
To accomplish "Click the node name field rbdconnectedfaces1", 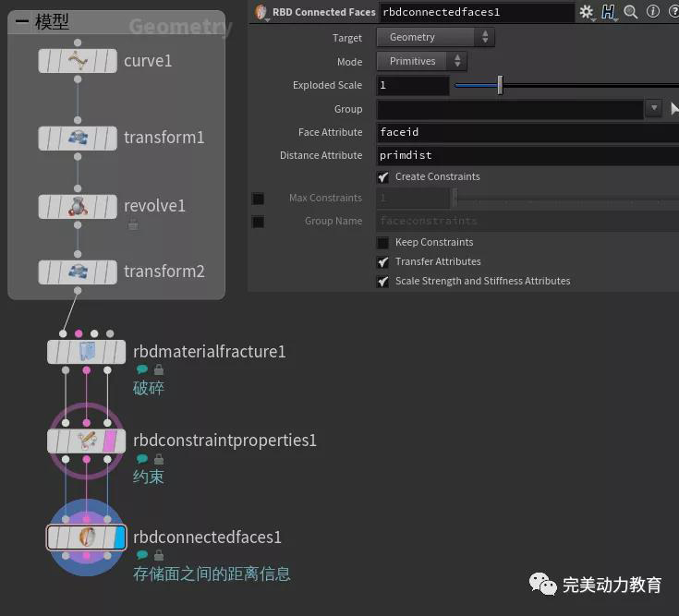I will click(x=476, y=13).
